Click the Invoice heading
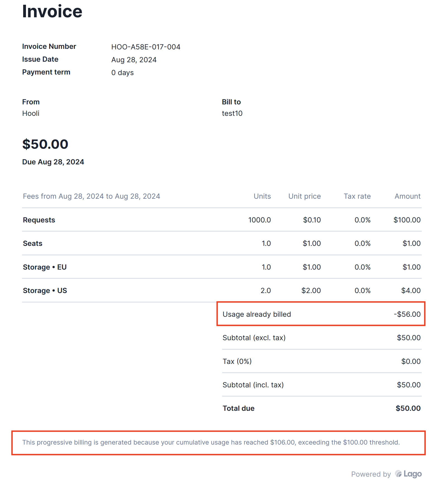Image resolution: width=446 pixels, height=504 pixels. point(52,11)
